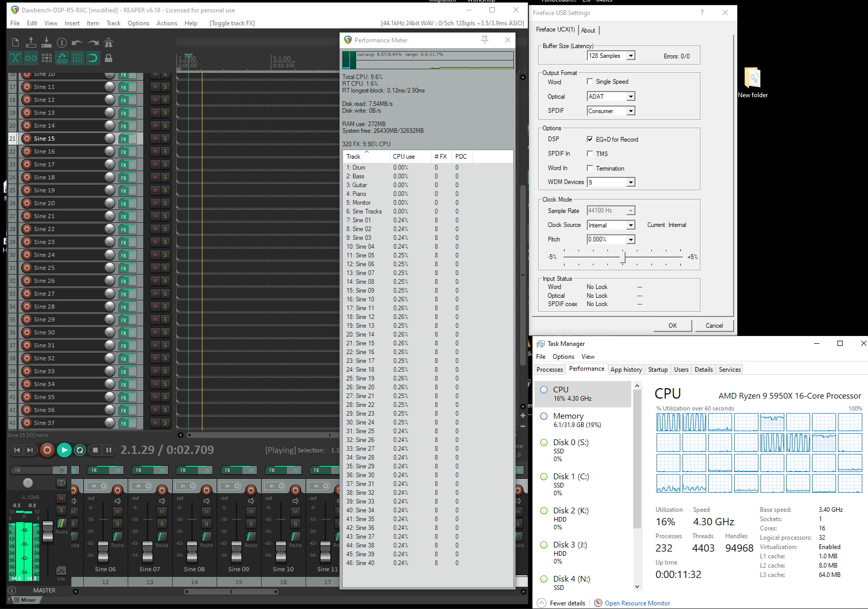Enable the Single Speed checkbox
Viewport: 868px width, 609px height.
pos(590,82)
